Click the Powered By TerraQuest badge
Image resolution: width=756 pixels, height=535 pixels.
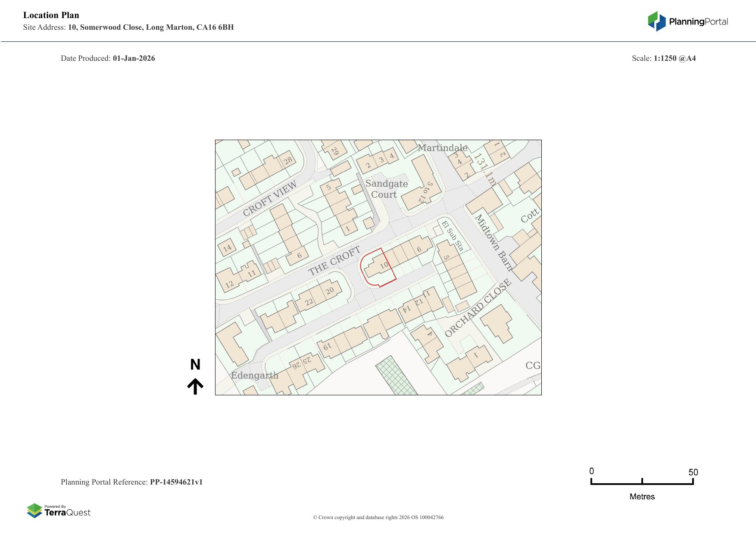tap(59, 511)
